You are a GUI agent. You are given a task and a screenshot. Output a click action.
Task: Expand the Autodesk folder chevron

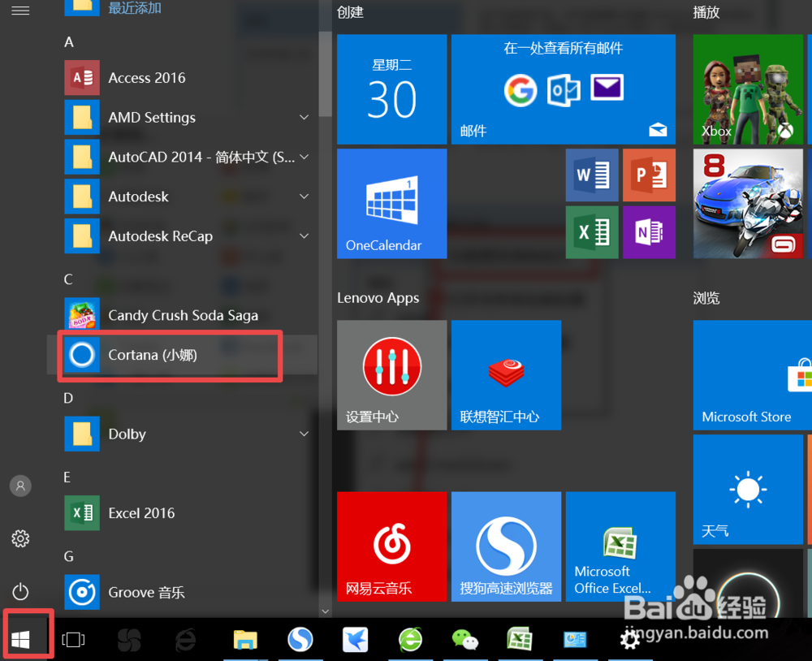click(x=304, y=197)
